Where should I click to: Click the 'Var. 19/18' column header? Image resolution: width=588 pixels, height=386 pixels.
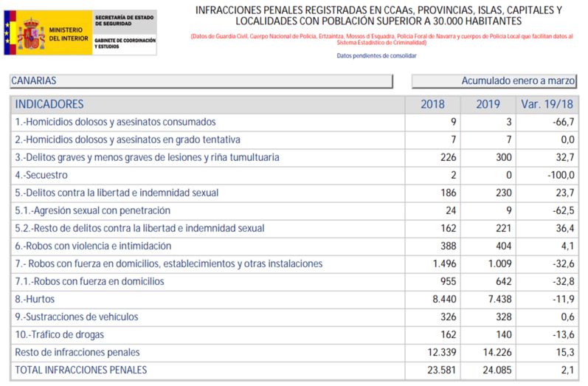tap(547, 104)
